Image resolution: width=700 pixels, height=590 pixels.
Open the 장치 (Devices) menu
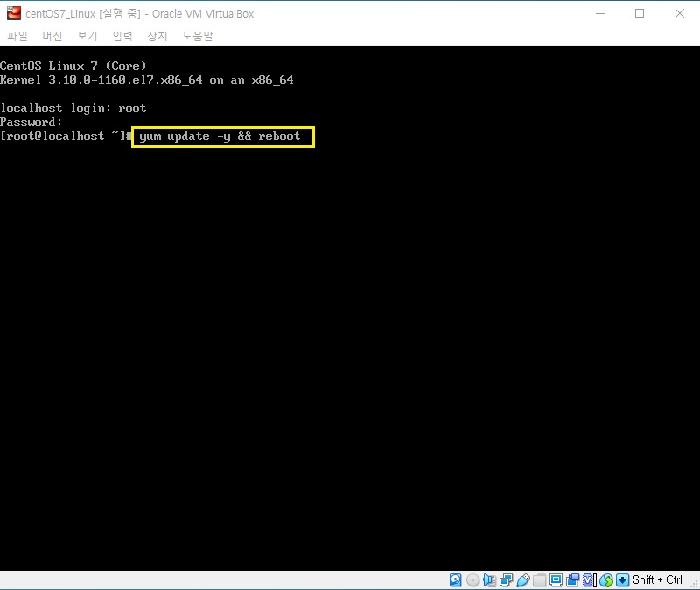point(157,36)
